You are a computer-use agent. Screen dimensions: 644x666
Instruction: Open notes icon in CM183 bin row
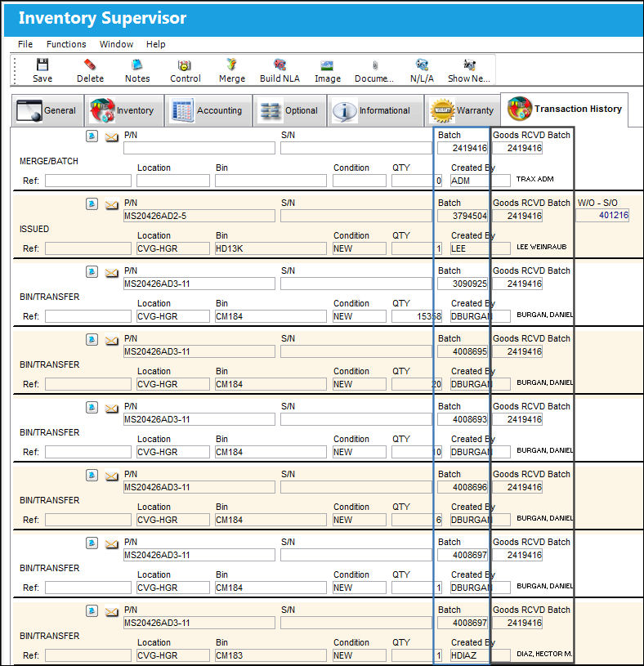point(92,610)
